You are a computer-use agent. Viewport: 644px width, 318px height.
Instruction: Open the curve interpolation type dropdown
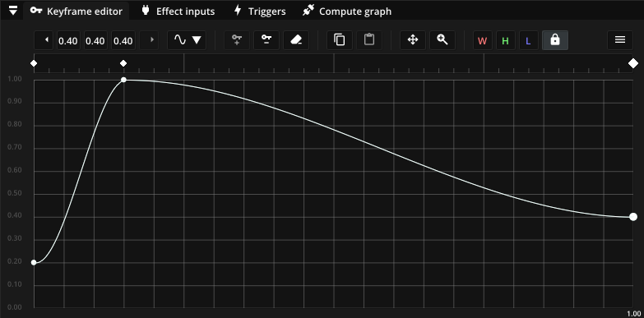[187, 40]
